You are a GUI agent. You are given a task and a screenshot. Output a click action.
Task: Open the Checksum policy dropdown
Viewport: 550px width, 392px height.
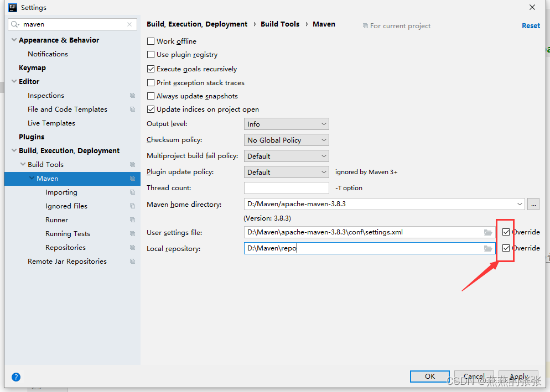(286, 140)
